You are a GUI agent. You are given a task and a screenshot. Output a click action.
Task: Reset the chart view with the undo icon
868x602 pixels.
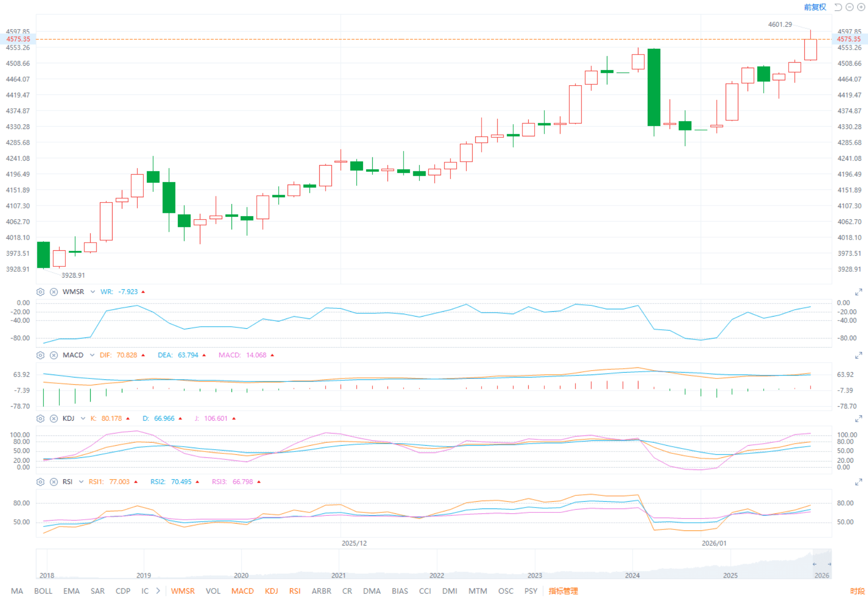(x=837, y=7)
